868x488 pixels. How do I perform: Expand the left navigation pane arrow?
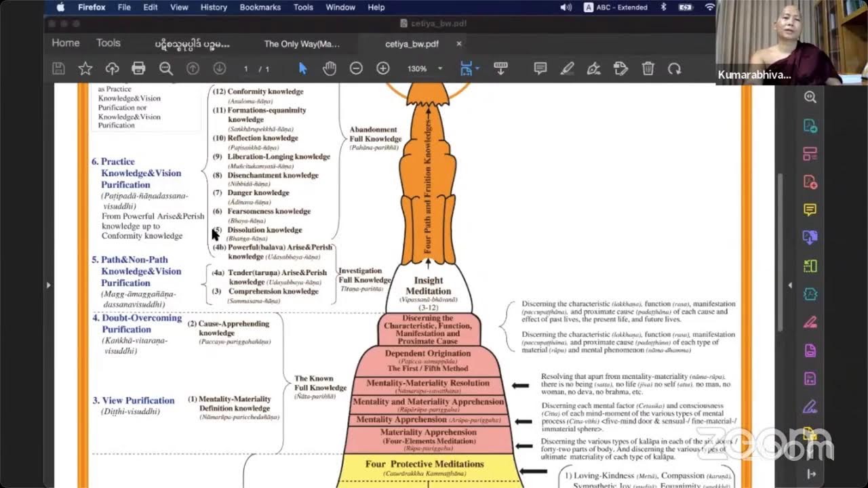[x=48, y=285]
